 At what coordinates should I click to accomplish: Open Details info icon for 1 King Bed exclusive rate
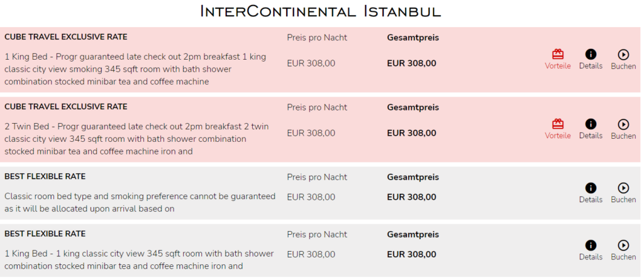591,55
